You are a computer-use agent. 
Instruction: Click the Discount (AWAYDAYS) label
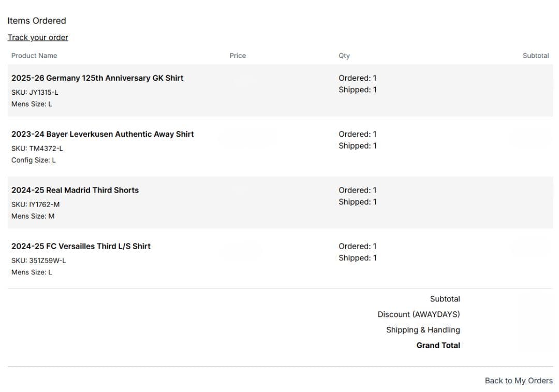click(x=419, y=314)
